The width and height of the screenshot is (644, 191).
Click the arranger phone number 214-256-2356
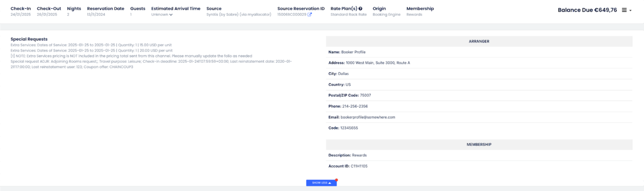355,106
